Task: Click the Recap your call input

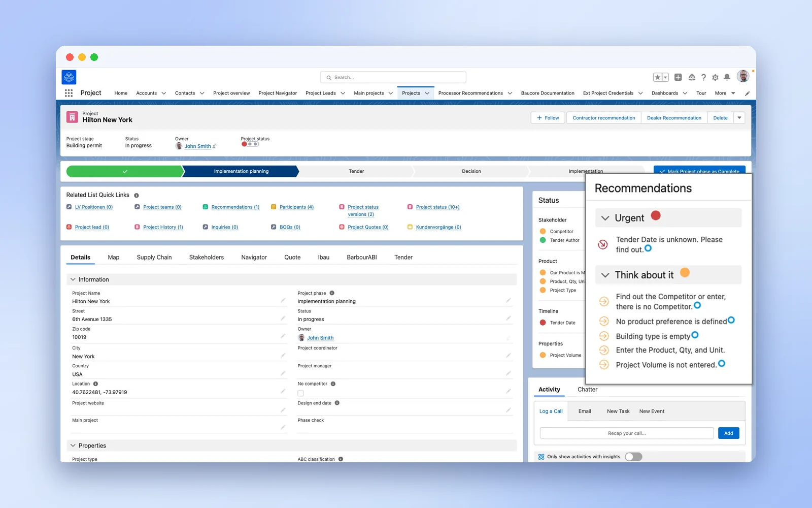Action: point(627,433)
